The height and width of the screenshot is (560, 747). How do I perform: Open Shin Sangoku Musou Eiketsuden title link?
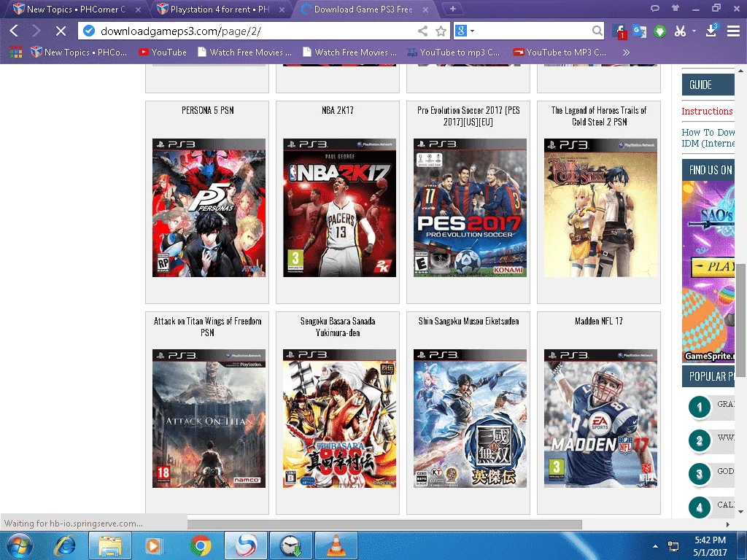[468, 322]
